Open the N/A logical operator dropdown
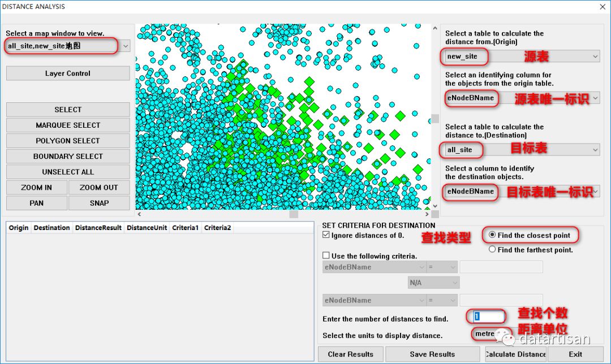Screen dimensions: 611x364 [434, 283]
